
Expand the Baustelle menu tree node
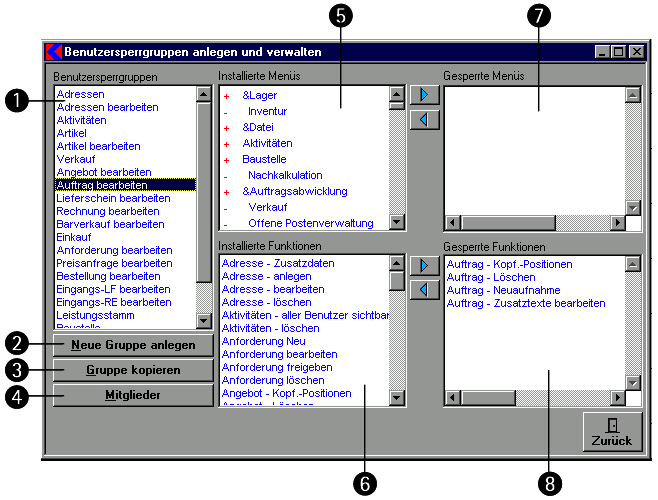pos(226,159)
